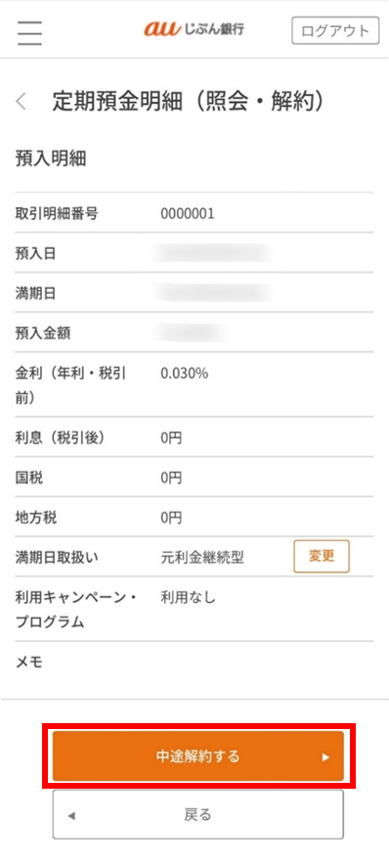
Task: Go back via chevron beside page title
Action: point(22,102)
